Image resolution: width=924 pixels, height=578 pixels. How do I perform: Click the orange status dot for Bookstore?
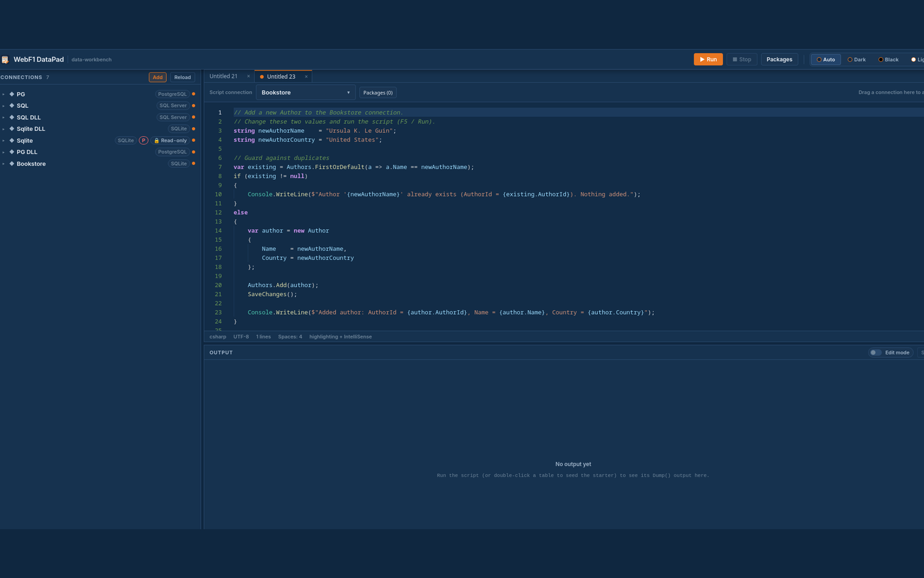tap(194, 164)
